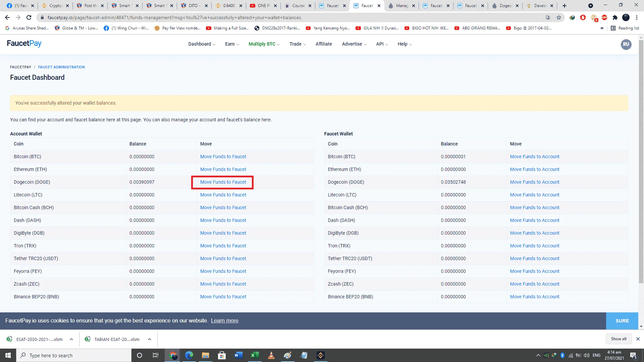Viewport: 644px width, 362px height.
Task: Accept cookies with the SURE button
Action: click(622, 321)
